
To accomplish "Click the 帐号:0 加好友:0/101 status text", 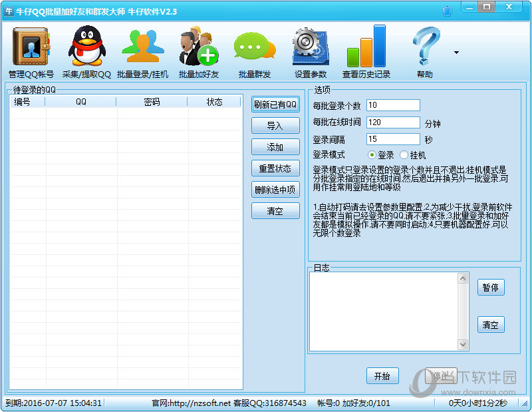I will click(354, 403).
